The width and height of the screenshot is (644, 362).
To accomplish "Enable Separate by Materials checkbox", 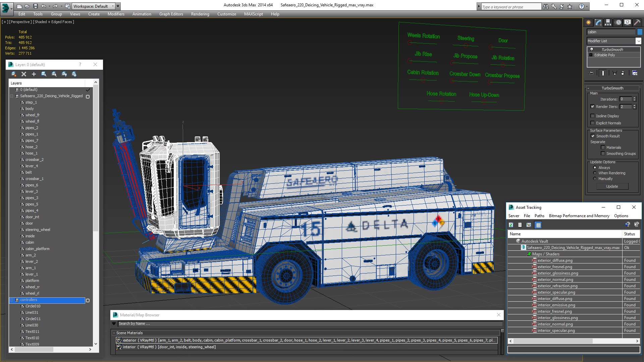I will (603, 147).
